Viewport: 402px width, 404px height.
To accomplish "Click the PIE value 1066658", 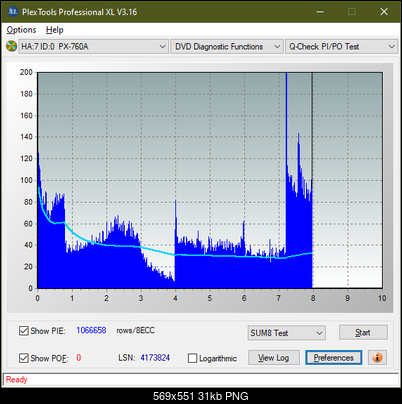I will (91, 330).
